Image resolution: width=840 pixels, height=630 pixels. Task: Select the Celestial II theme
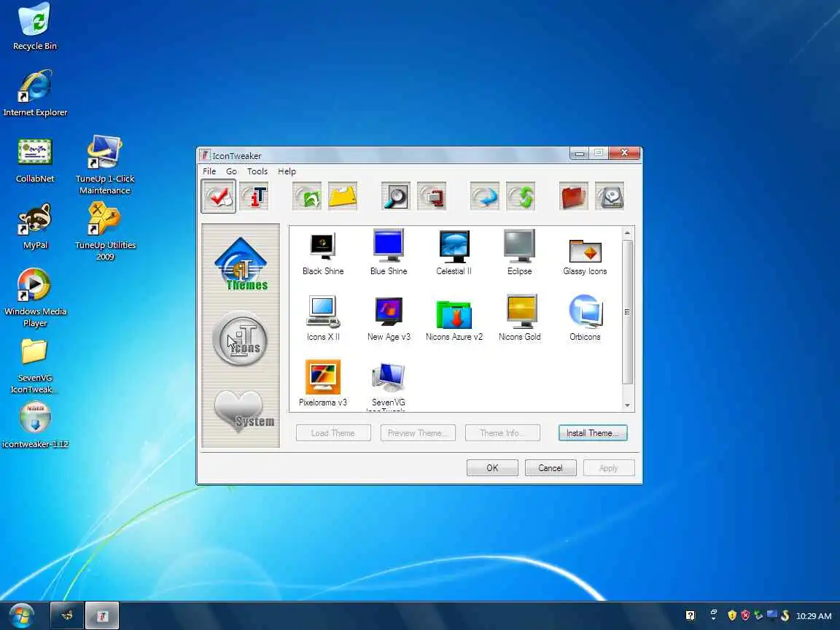pyautogui.click(x=454, y=254)
